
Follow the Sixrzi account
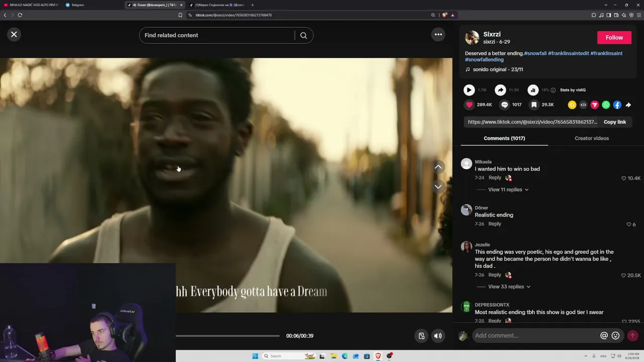click(x=614, y=38)
